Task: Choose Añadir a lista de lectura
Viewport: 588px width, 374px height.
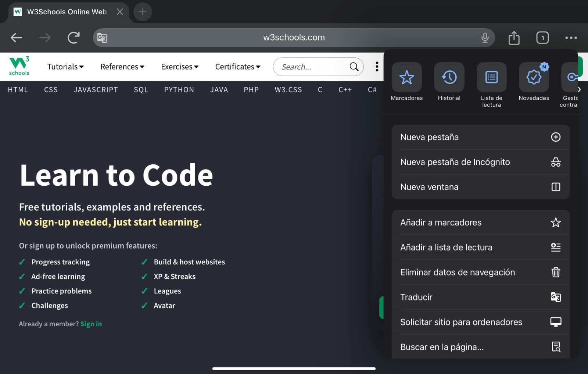Action: [x=481, y=247]
